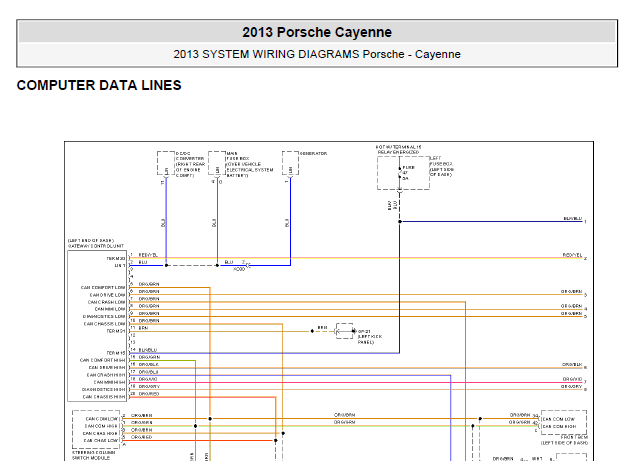The image size is (638, 461).
Task: Click the GP21 left kick panel ground label
Action: pos(369,337)
